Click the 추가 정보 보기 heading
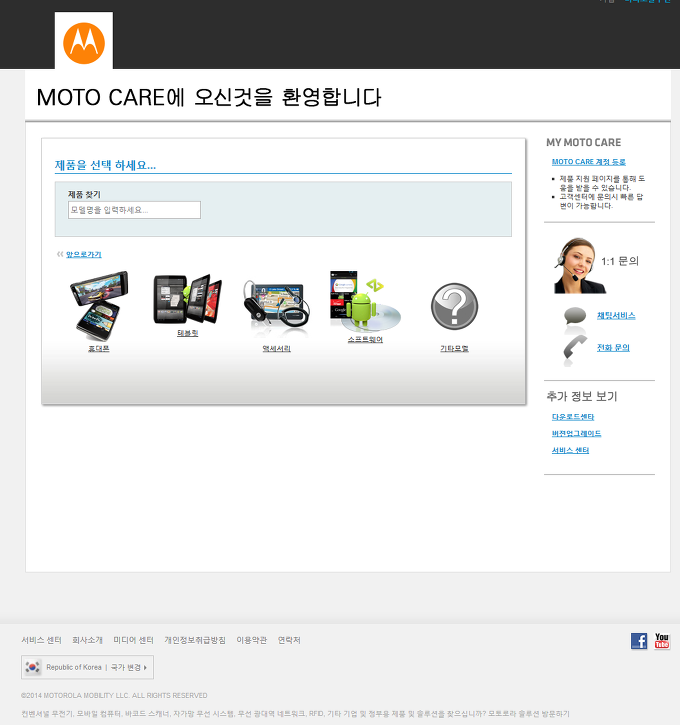Viewport: 680px width, 725px height. tap(582, 396)
